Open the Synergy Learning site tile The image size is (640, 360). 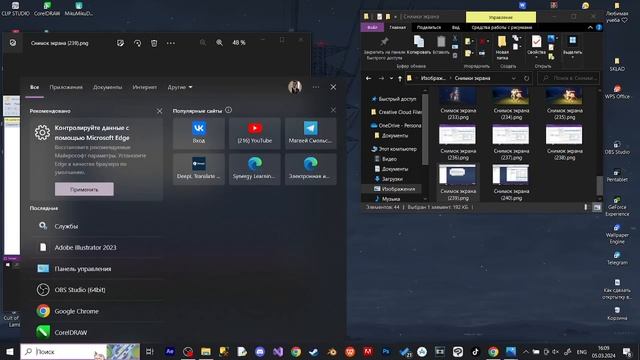tap(255, 169)
